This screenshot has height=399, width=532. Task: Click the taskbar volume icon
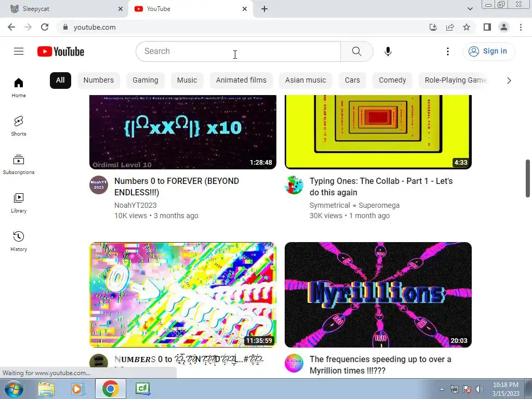[479, 389]
